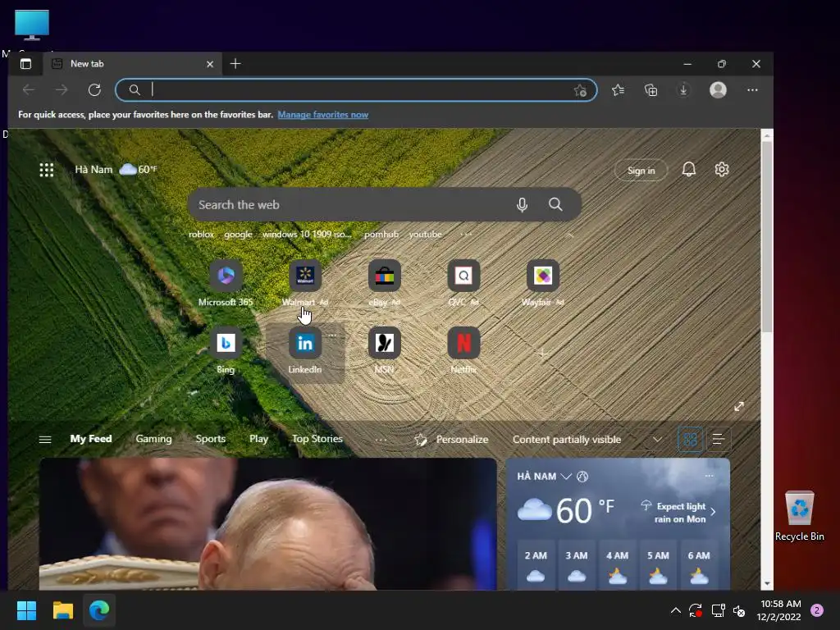The height and width of the screenshot is (630, 840).
Task: Open the Walmart quick link tile
Action: (x=305, y=284)
